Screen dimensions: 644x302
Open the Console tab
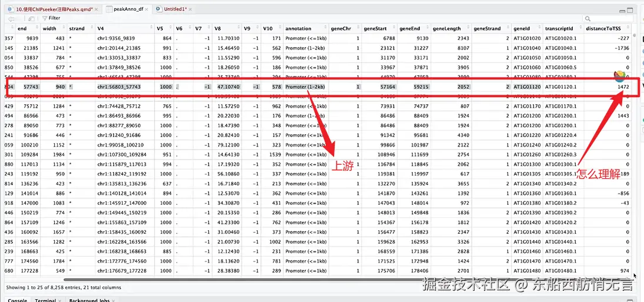pyautogui.click(x=17, y=300)
